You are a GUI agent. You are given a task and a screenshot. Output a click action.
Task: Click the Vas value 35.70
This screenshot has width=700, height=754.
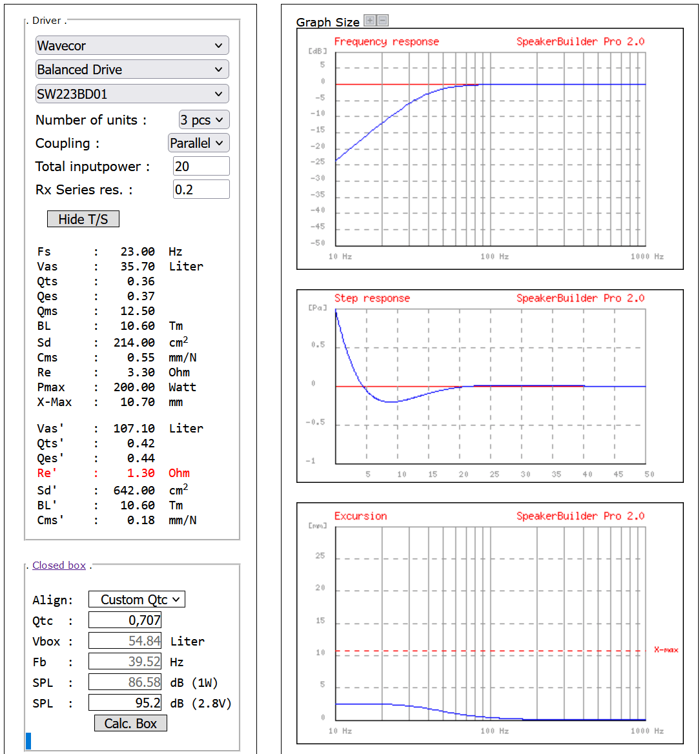click(138, 267)
